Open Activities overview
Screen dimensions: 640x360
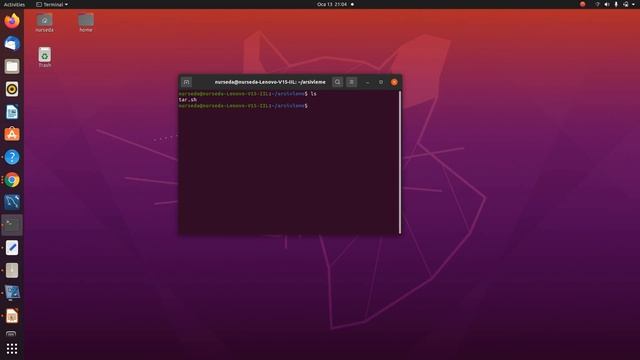click(x=14, y=4)
